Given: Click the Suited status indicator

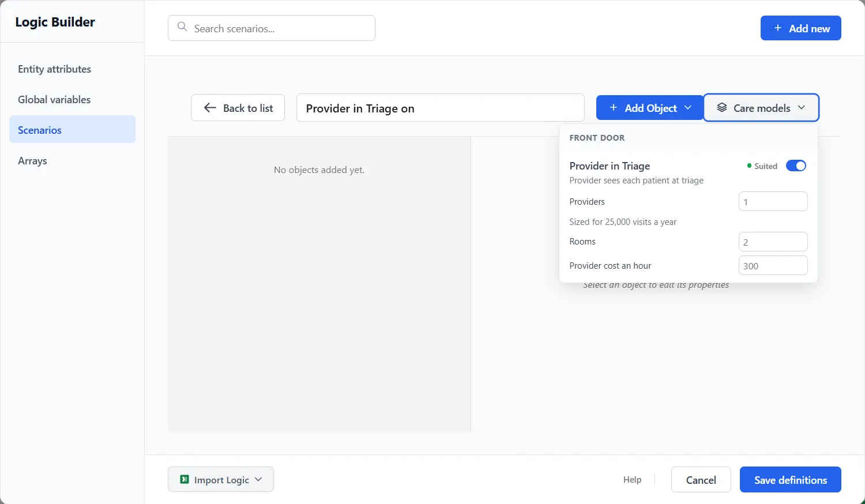Looking at the screenshot, I should pos(762,166).
